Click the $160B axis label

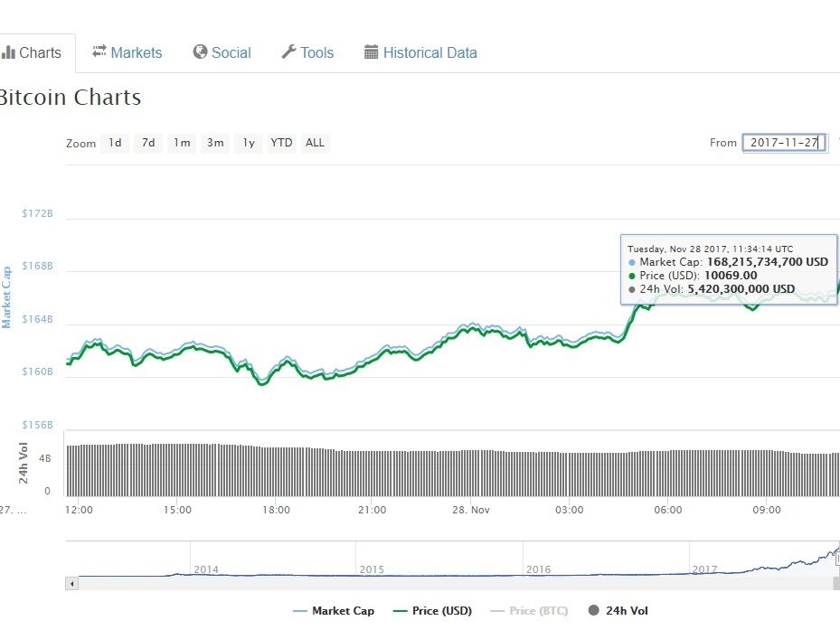click(37, 371)
